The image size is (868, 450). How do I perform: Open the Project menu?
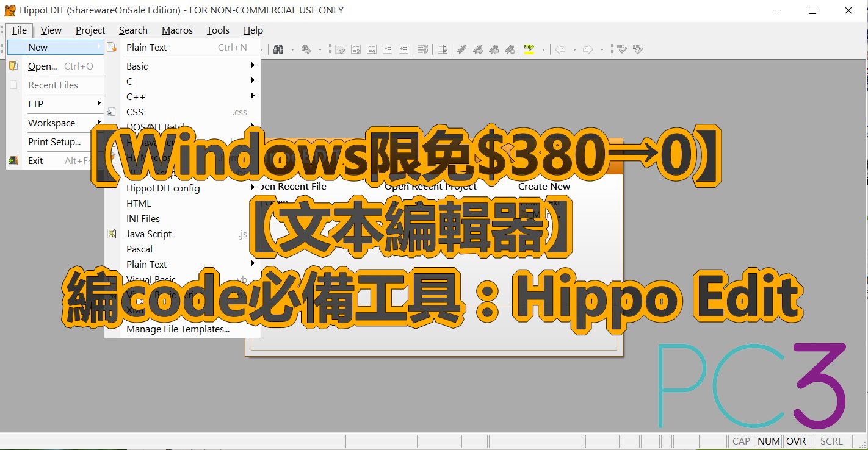90,30
